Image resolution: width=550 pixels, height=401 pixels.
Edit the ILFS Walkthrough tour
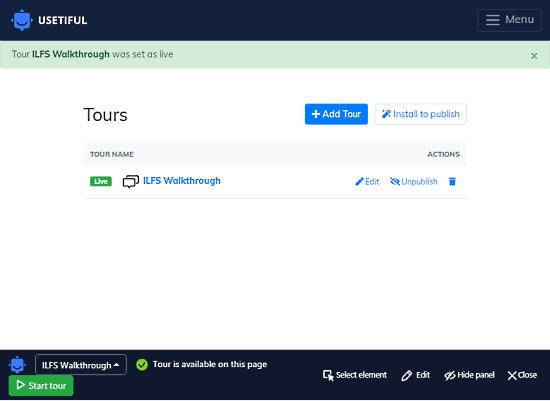coord(367,181)
